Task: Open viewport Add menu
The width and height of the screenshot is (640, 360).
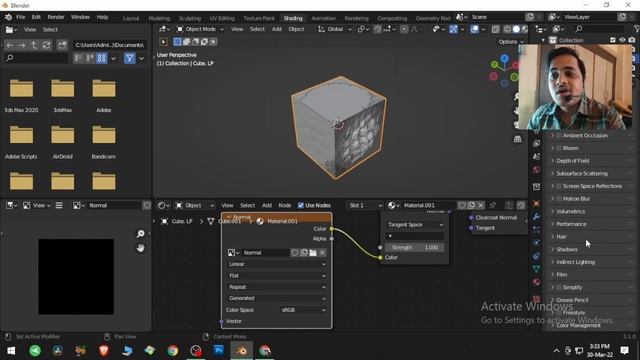Action: click(277, 29)
